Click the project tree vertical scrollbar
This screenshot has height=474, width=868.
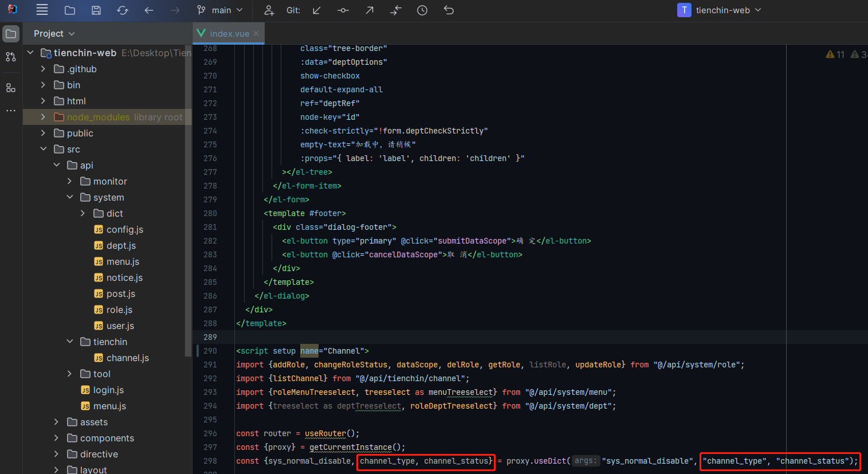188,201
